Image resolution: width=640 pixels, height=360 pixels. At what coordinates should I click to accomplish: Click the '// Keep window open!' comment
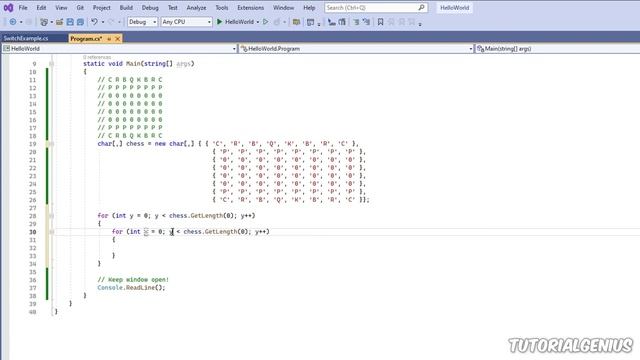(x=133, y=280)
